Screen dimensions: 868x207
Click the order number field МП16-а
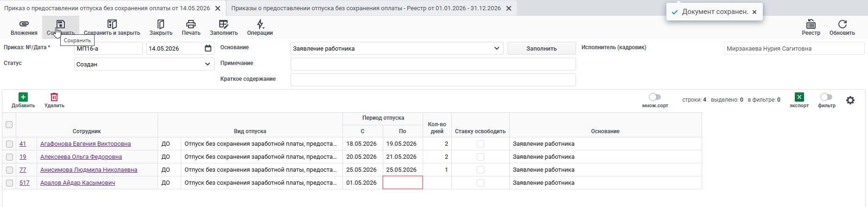coord(108,48)
